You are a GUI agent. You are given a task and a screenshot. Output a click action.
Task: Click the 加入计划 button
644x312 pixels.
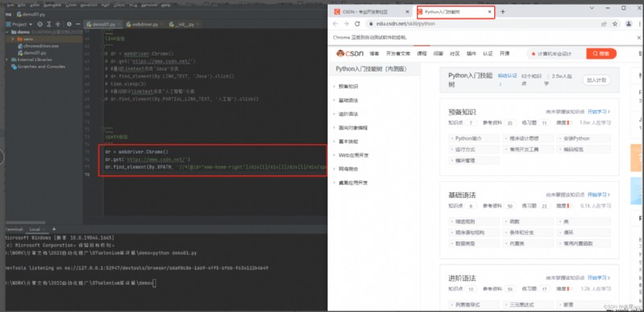pos(597,80)
